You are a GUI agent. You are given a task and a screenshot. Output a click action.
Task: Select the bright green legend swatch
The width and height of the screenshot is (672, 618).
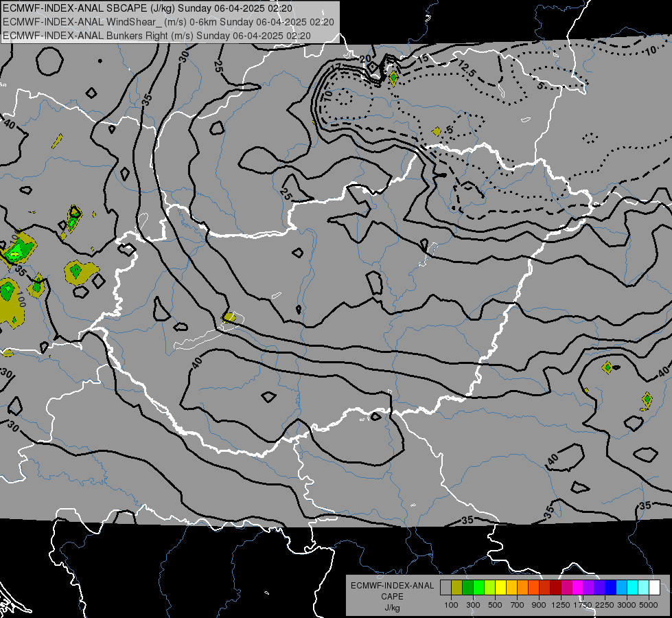[478, 587]
